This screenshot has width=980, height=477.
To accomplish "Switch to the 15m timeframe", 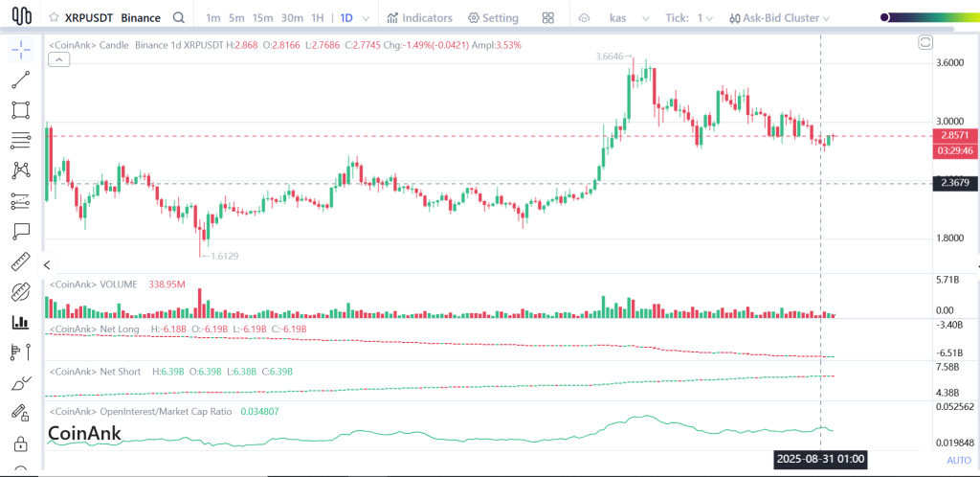I will pos(262,17).
